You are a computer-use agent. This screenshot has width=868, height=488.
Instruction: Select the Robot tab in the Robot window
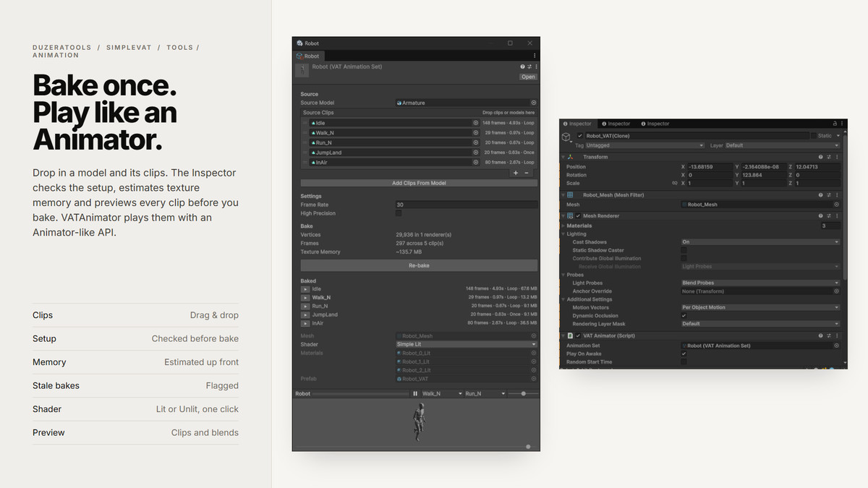click(309, 56)
